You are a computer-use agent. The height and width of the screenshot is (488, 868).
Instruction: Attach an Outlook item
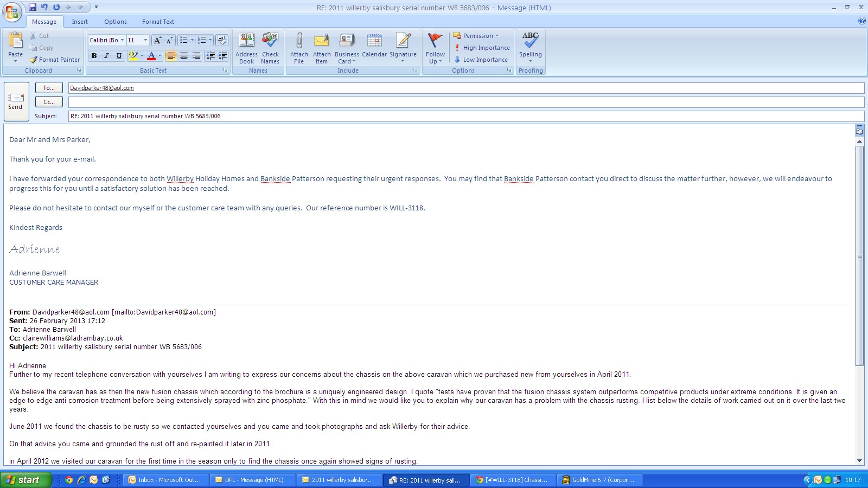coord(322,48)
